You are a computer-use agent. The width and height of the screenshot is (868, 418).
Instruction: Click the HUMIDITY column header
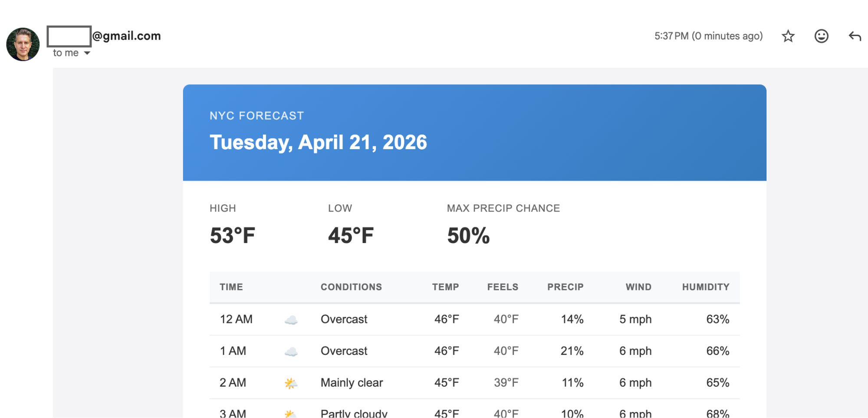point(706,287)
